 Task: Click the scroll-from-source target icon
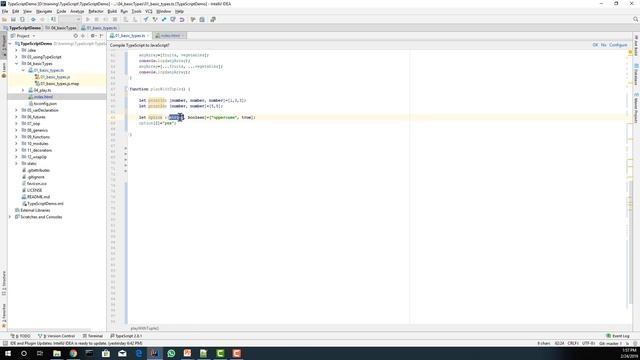(76, 36)
